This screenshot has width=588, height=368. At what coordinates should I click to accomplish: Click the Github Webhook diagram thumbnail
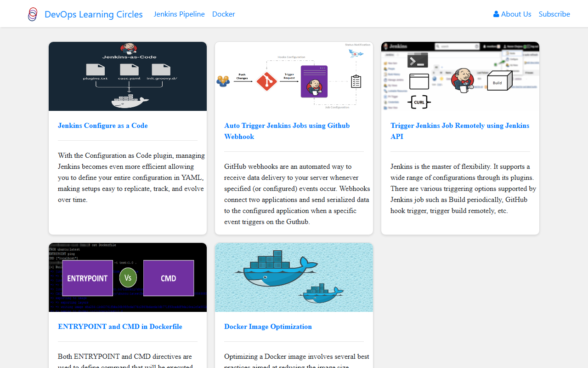294,76
